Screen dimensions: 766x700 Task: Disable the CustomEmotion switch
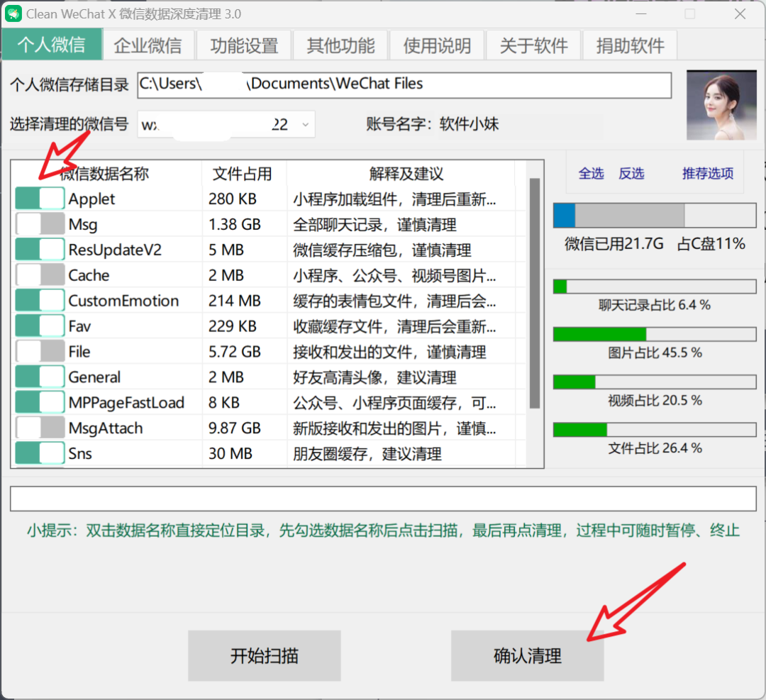(x=40, y=300)
